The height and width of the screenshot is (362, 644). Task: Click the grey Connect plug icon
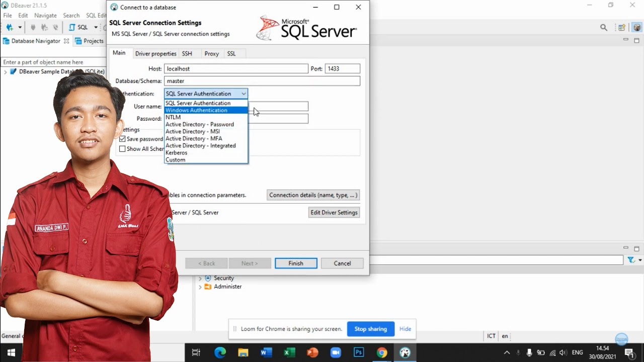33,27
